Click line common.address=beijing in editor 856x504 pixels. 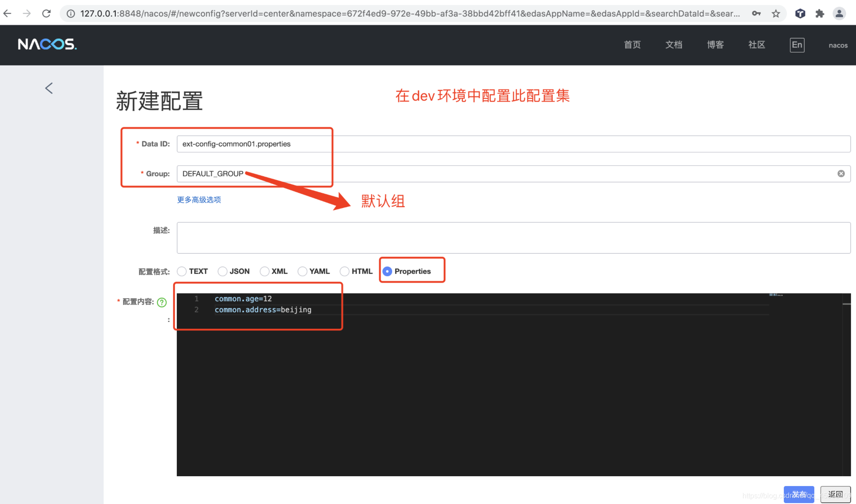click(263, 310)
